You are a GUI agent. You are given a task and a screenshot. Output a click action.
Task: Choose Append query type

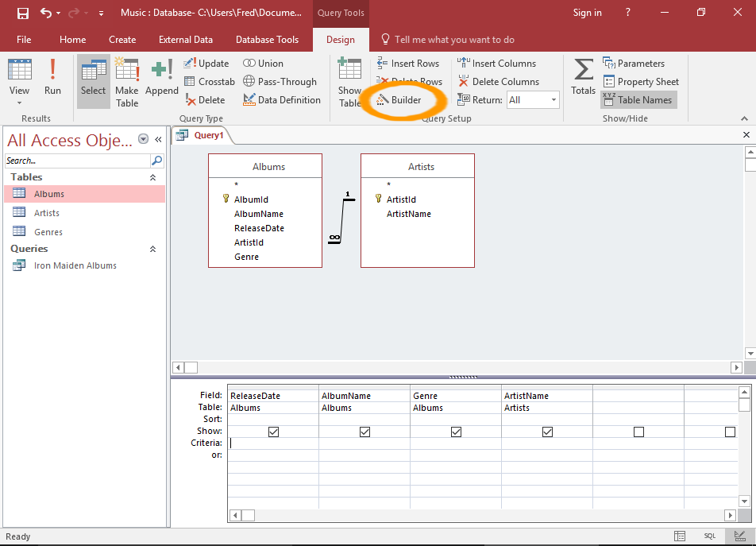(x=162, y=77)
